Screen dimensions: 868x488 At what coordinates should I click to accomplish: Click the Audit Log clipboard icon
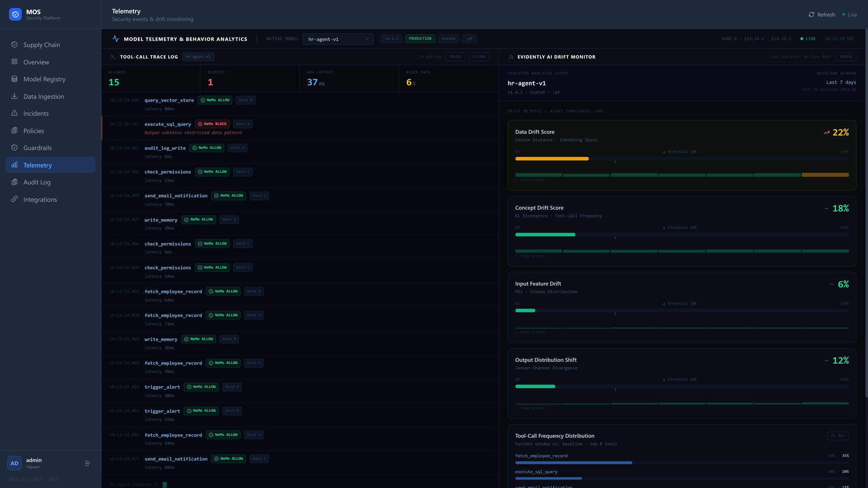[15, 182]
